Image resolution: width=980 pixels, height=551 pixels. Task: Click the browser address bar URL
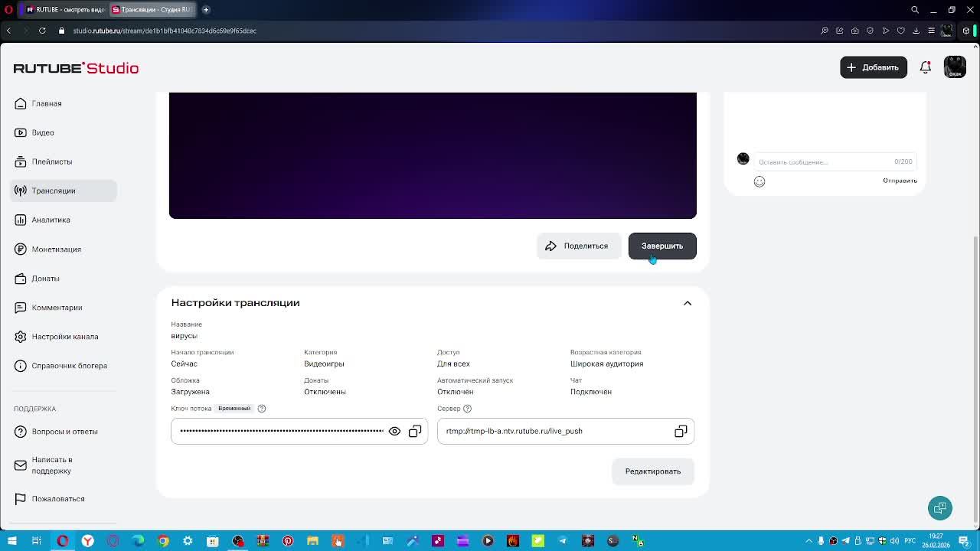(x=165, y=31)
